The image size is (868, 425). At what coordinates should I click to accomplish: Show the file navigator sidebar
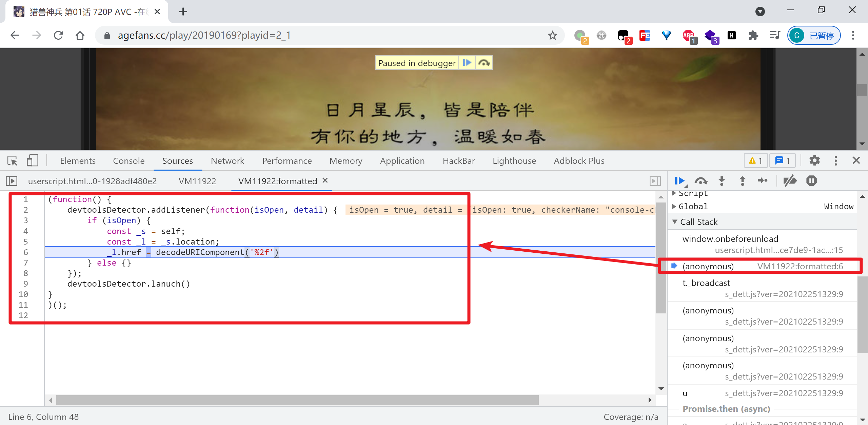click(x=12, y=181)
